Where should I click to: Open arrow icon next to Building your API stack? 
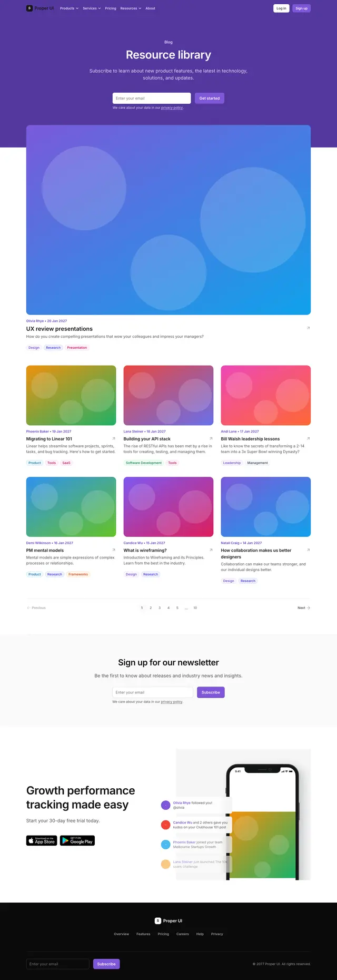(x=211, y=438)
